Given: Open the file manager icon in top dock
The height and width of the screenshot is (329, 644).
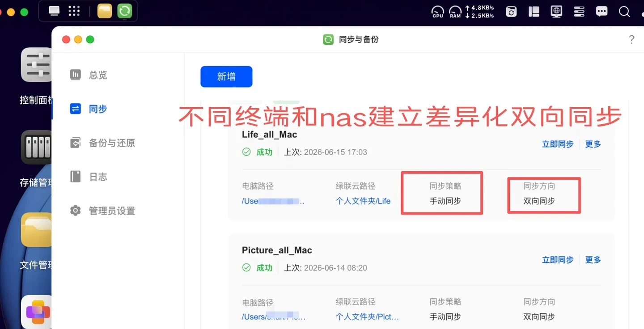Looking at the screenshot, I should tap(105, 11).
